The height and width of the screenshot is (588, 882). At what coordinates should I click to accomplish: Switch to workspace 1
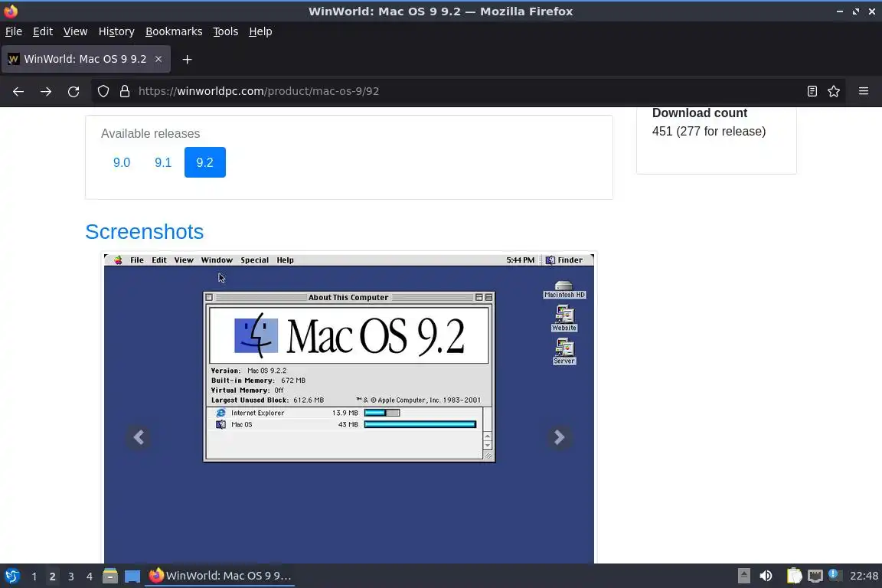click(34, 577)
